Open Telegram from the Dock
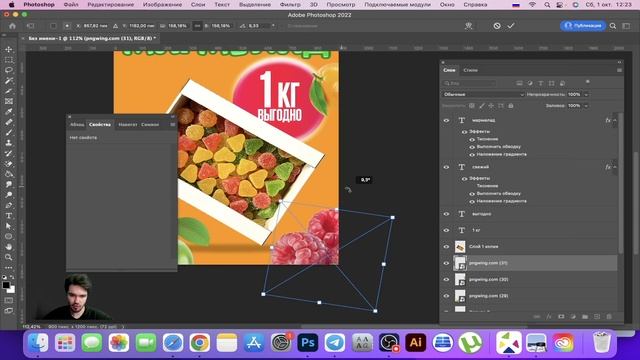The width and height of the screenshot is (640, 360). (x=335, y=342)
